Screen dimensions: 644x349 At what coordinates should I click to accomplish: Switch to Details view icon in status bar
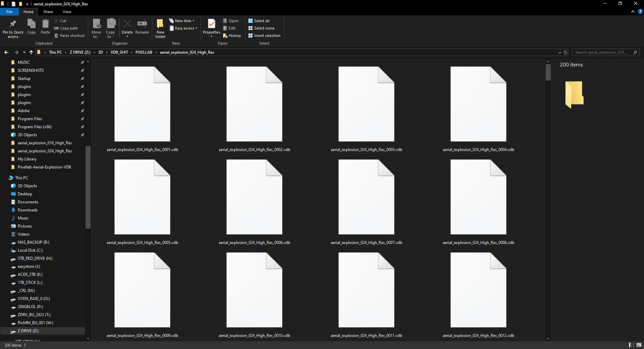[x=631, y=345]
